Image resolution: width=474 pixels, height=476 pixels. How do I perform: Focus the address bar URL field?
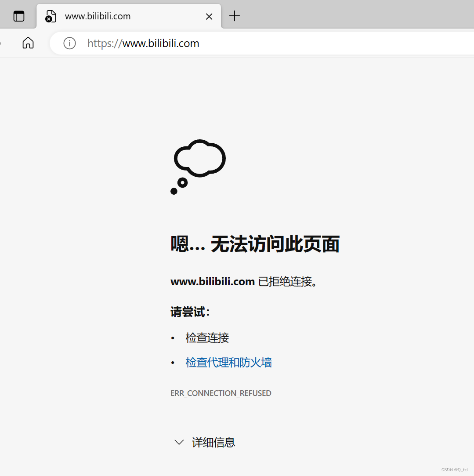click(x=262, y=43)
